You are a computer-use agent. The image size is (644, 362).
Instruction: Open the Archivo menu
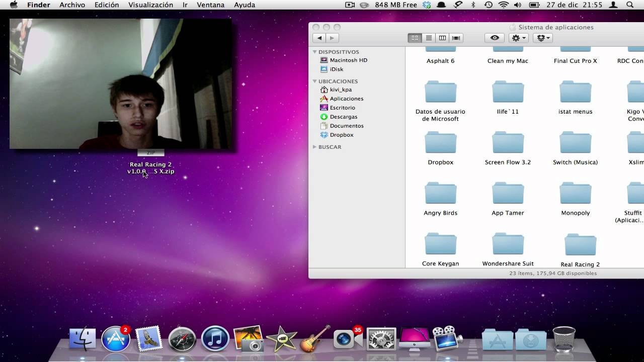[72, 5]
